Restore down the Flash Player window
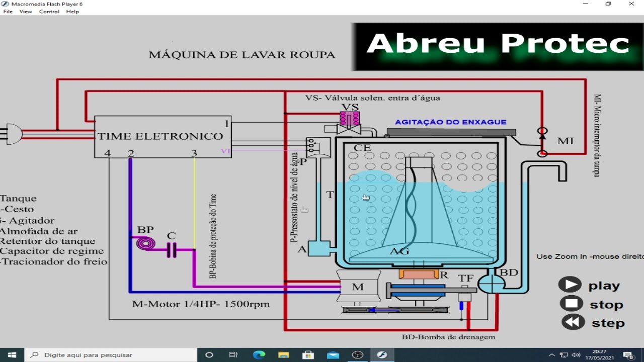Image resolution: width=644 pixels, height=362 pixels. pos(608,4)
